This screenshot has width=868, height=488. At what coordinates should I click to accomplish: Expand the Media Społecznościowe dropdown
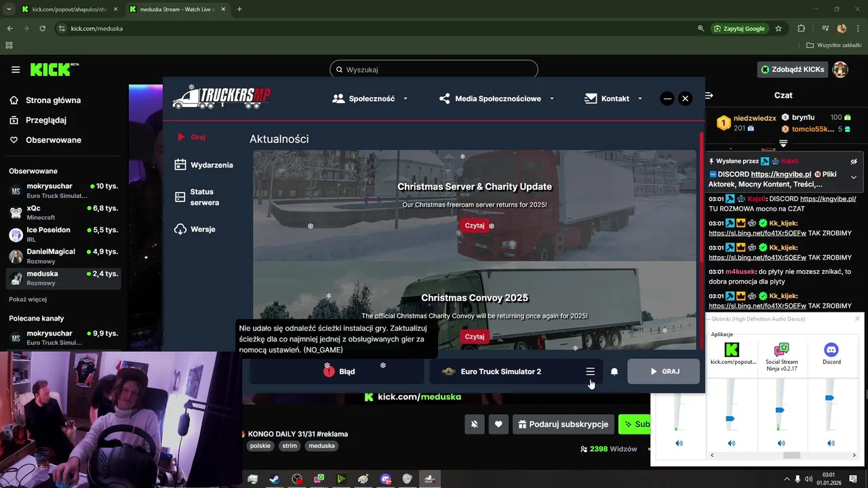496,98
